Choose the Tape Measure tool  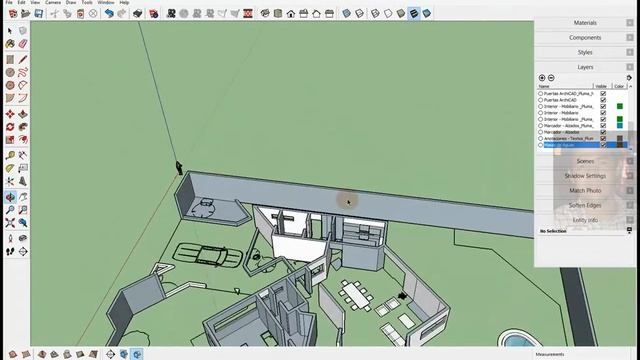pos(10,156)
